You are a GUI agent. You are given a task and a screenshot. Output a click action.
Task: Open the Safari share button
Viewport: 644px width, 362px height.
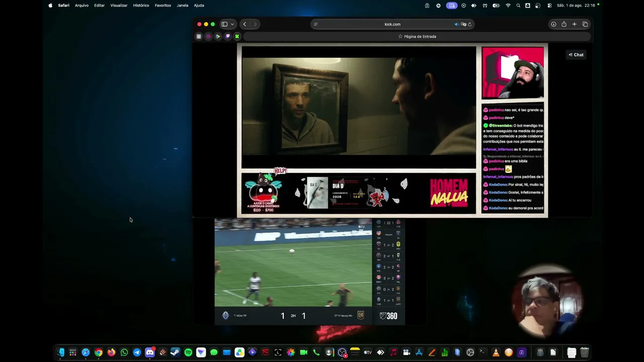click(x=564, y=24)
